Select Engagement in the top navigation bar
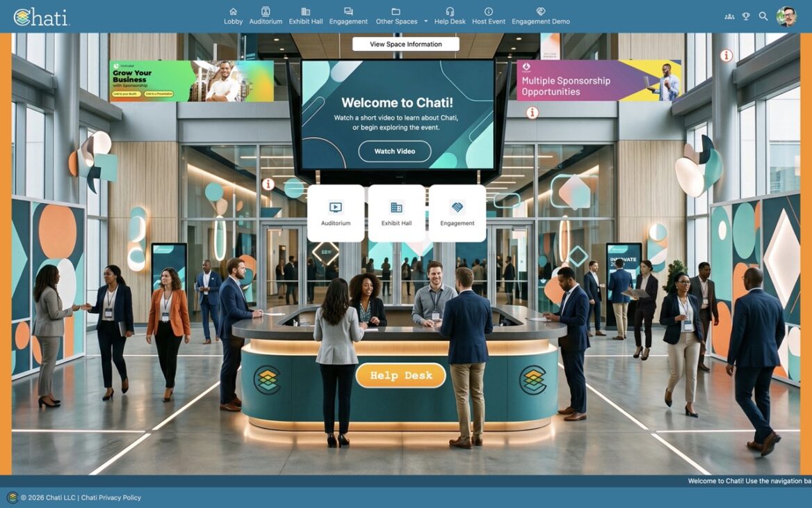 coord(348,16)
